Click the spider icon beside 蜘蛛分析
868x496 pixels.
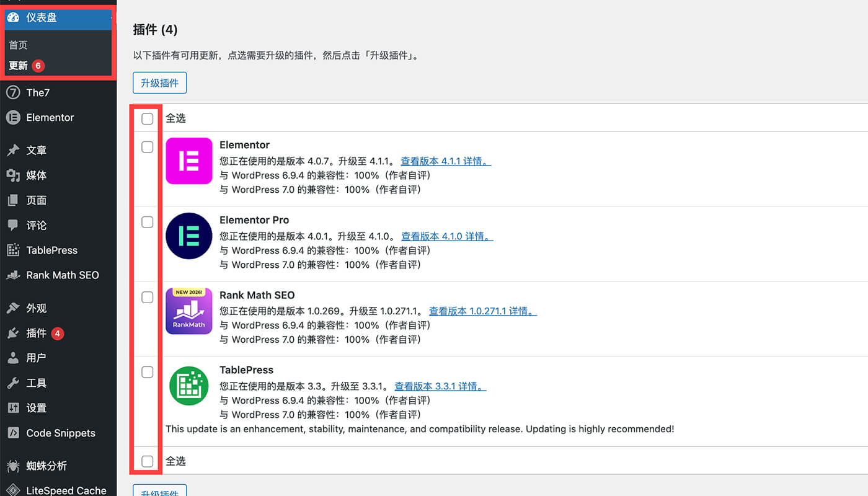pyautogui.click(x=13, y=466)
